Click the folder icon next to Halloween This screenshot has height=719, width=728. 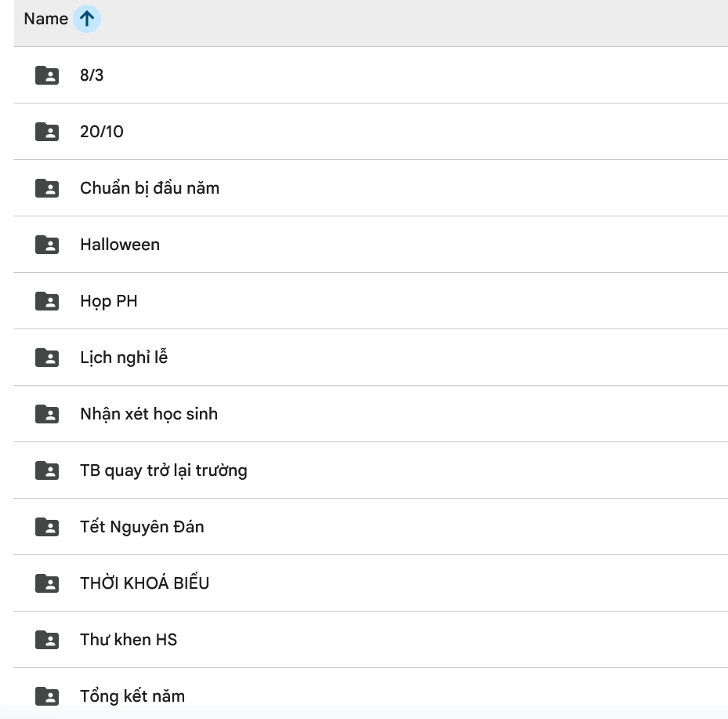click(47, 245)
